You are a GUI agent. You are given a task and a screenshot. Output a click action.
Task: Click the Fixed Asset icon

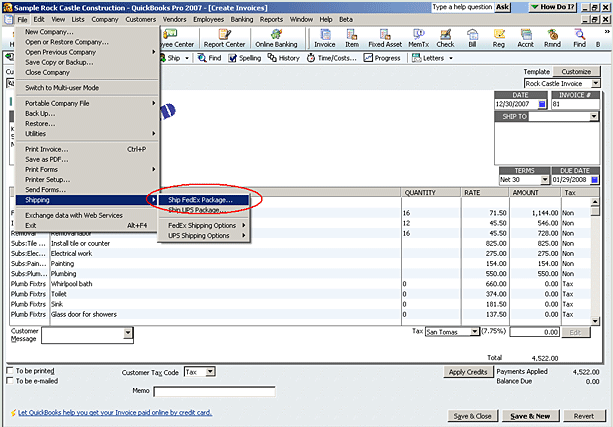(x=385, y=38)
